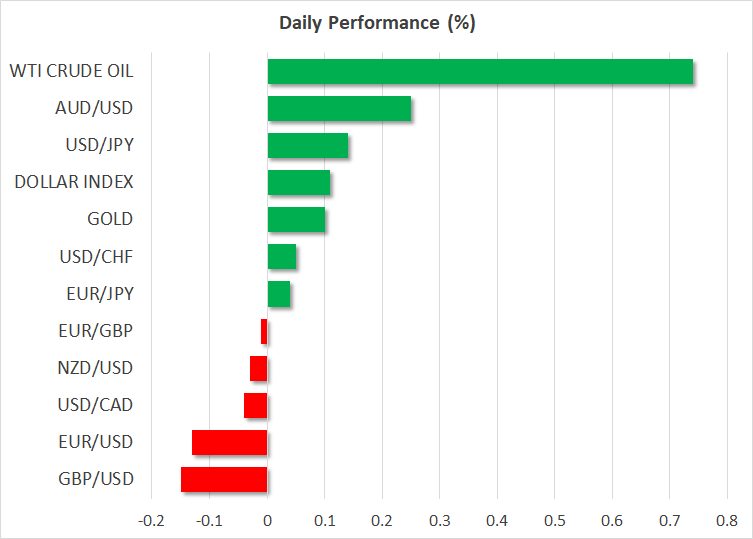Select the 0 tick label on horizontal axis
Viewport: 753px width, 539px height.
point(267,520)
